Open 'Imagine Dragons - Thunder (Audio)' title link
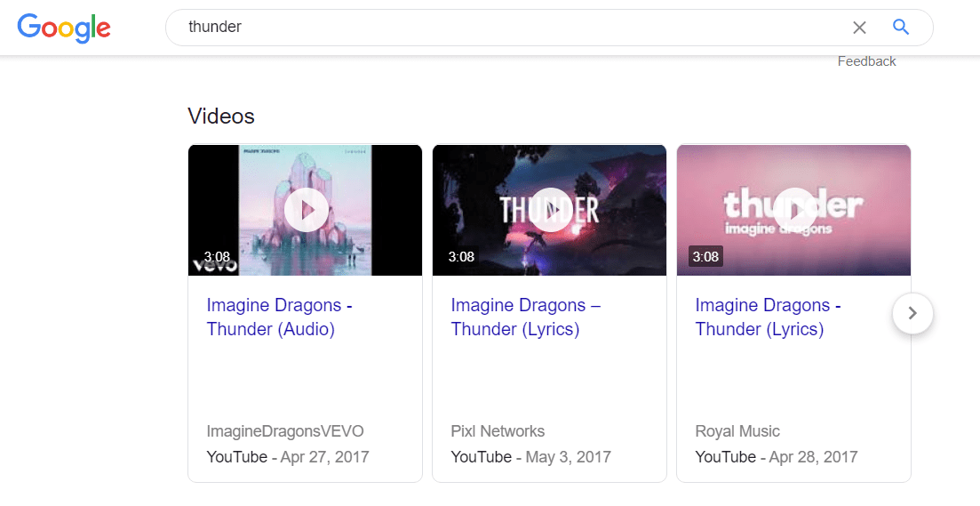The image size is (980, 506). coord(279,317)
